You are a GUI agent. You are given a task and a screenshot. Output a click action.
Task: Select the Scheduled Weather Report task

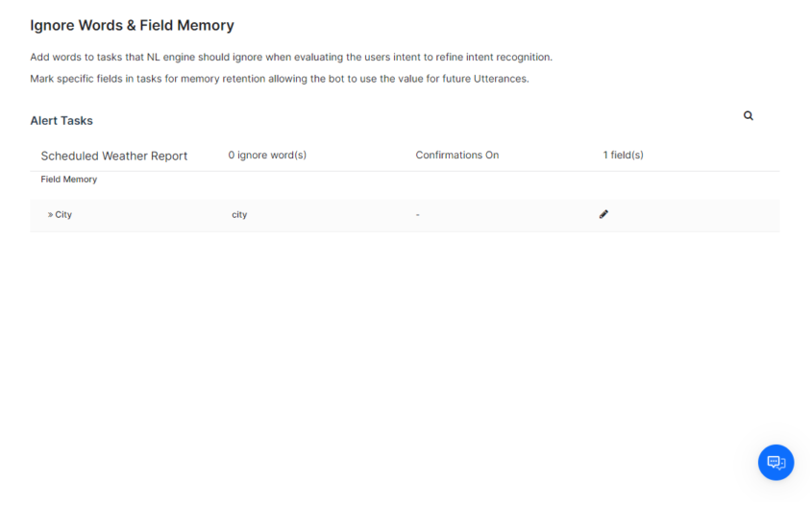[x=113, y=156]
